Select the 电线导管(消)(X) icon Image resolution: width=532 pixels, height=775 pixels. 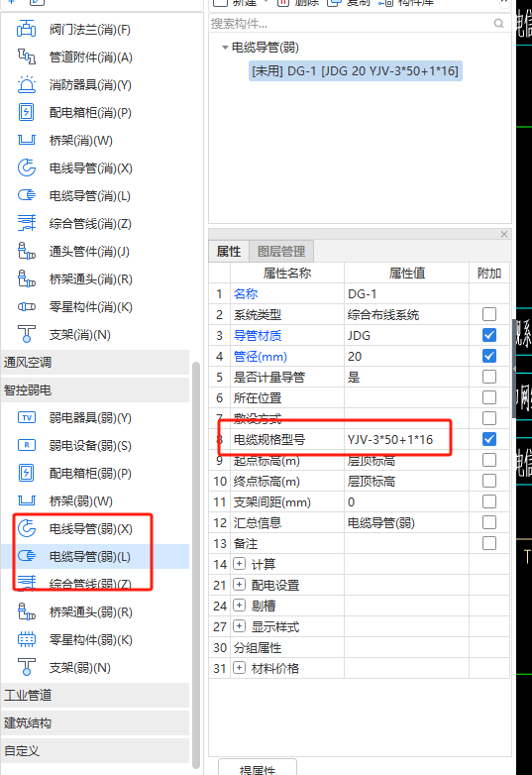pos(26,167)
